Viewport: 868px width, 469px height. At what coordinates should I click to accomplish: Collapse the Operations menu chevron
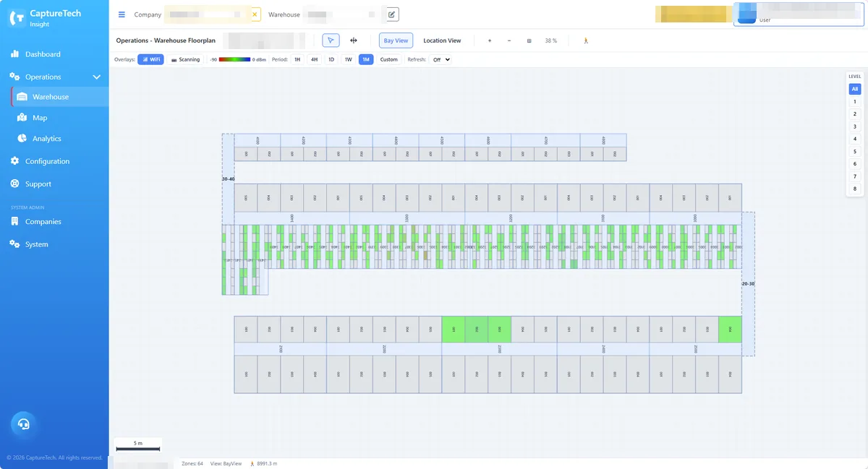(97, 77)
